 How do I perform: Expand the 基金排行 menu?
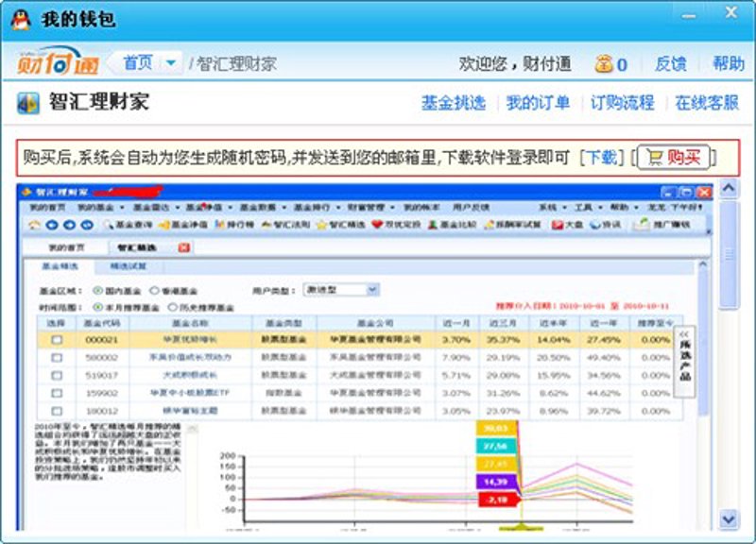click(317, 207)
